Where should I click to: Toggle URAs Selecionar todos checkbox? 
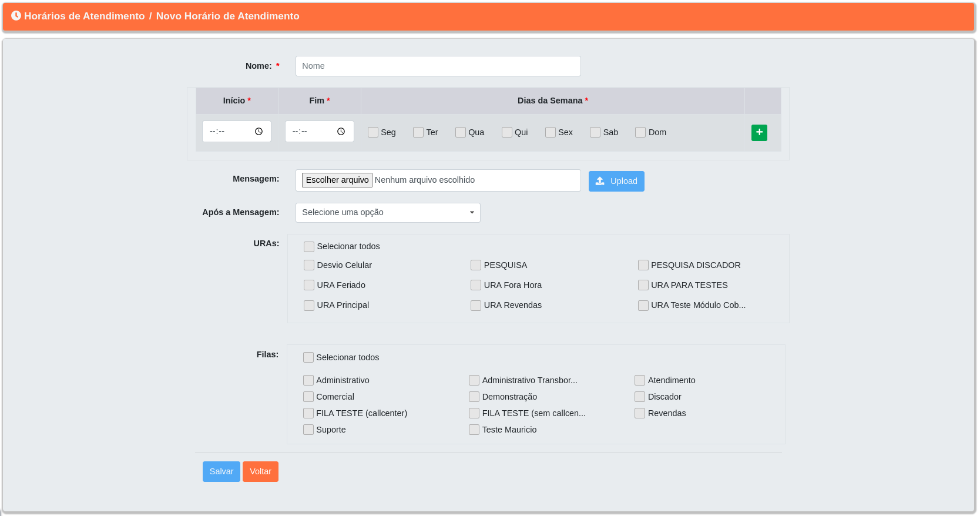309,246
